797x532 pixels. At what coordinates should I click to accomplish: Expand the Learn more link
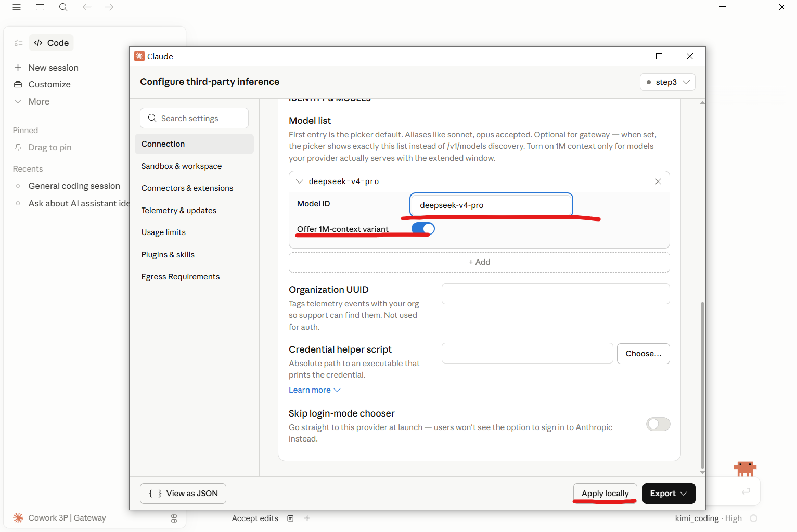[x=315, y=390]
